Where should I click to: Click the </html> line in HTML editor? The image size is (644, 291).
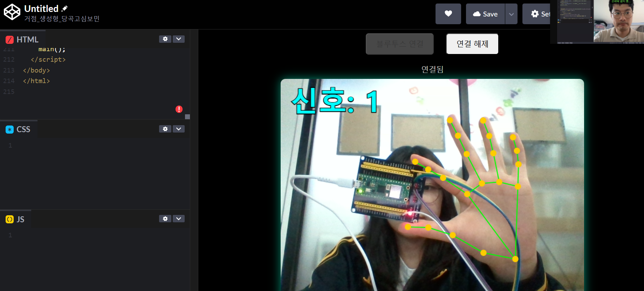pyautogui.click(x=36, y=81)
